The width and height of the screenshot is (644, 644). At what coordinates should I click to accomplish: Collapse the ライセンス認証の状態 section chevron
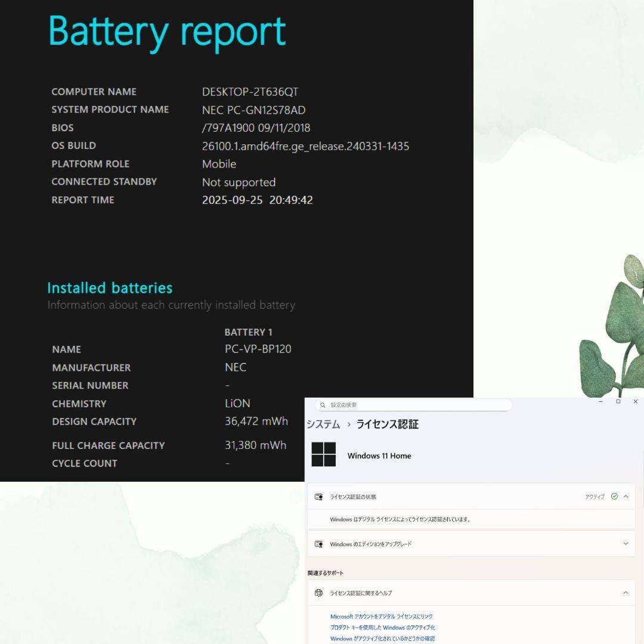(626, 496)
